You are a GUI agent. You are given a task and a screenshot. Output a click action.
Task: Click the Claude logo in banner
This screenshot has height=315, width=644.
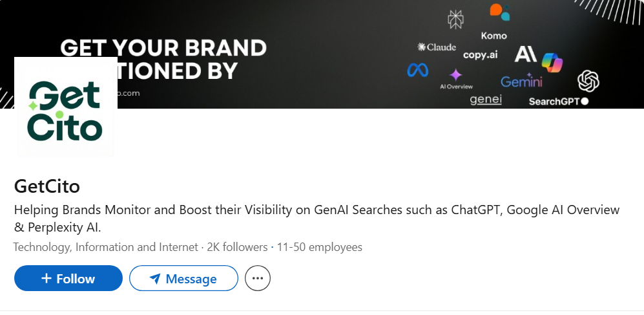437,47
